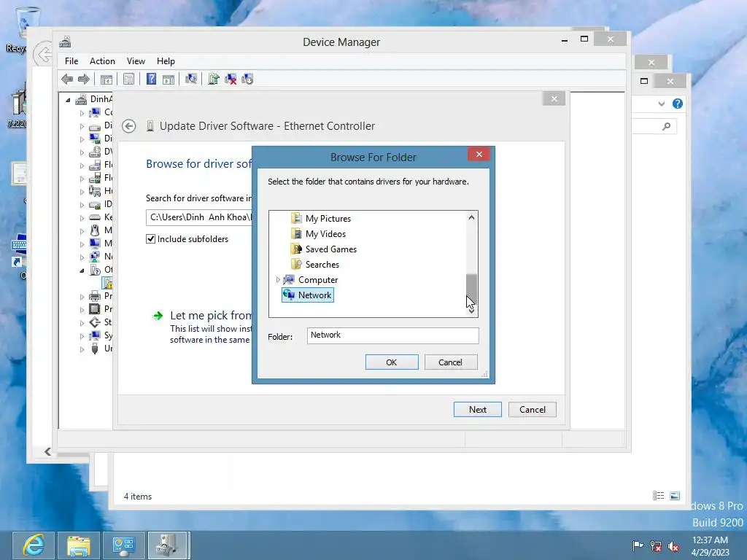747x560 pixels.
Task: Click the Uninstall device toolbar icon with red X
Action: tap(231, 79)
